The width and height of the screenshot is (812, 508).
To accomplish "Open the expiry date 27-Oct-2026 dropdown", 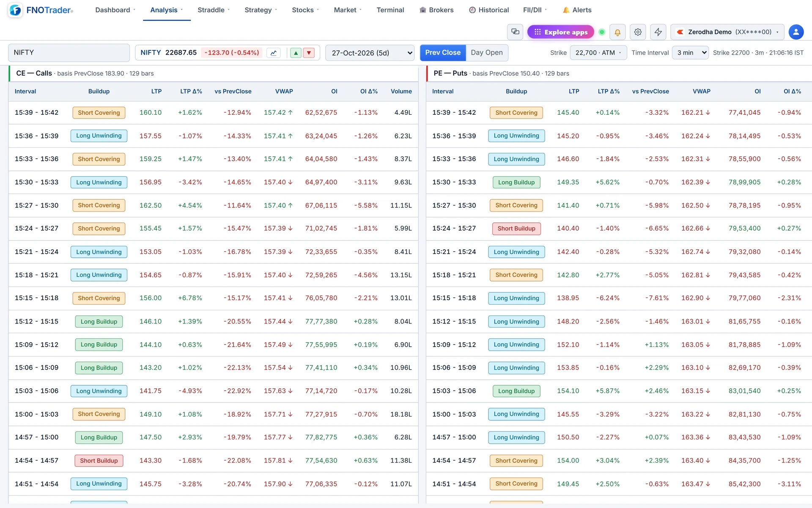I will 370,53.
